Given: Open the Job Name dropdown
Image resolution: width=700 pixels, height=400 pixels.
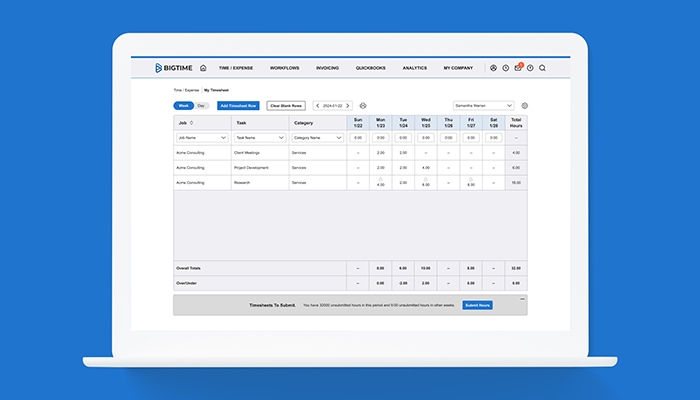Looking at the screenshot, I should [202, 138].
